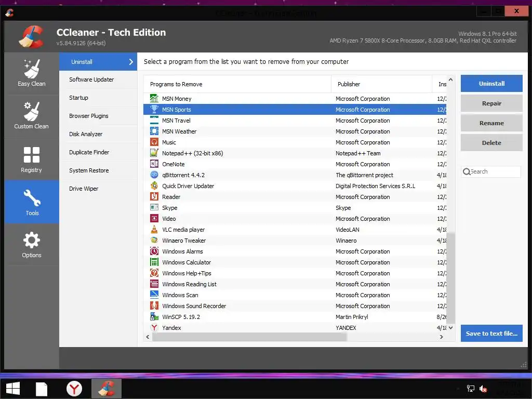Click the muted volume tray icon
The image size is (532, 399).
483,389
